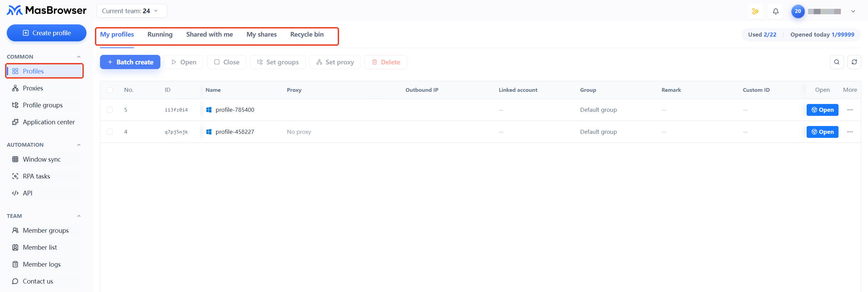Screen dimensions: 868x292
Task: Collapse the COMMON sidebar section
Action: pos(79,57)
